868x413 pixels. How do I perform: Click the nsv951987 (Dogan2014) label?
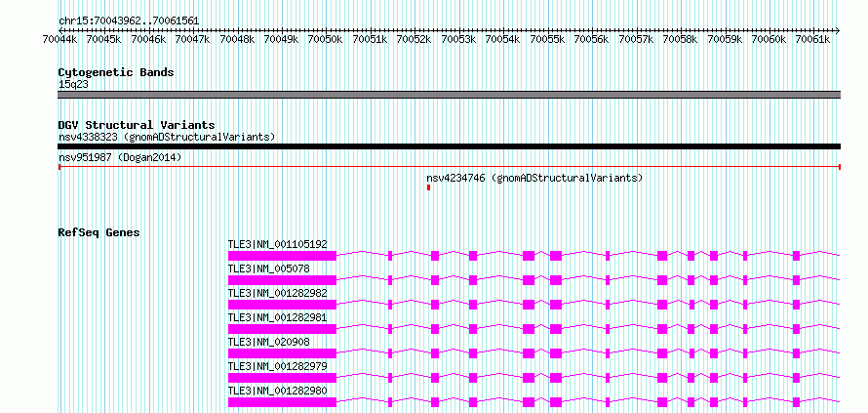point(120,158)
